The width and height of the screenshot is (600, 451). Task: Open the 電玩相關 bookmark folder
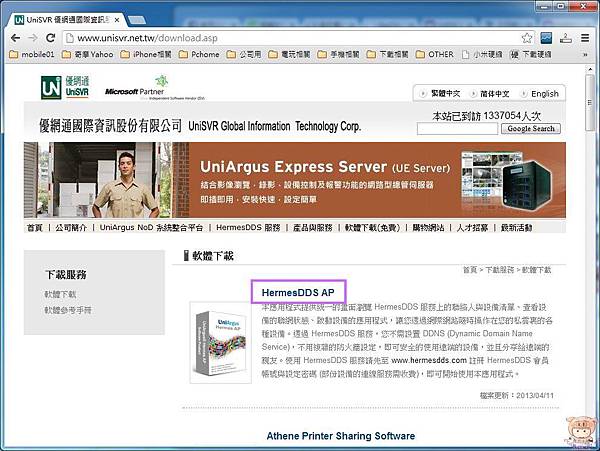(289, 54)
